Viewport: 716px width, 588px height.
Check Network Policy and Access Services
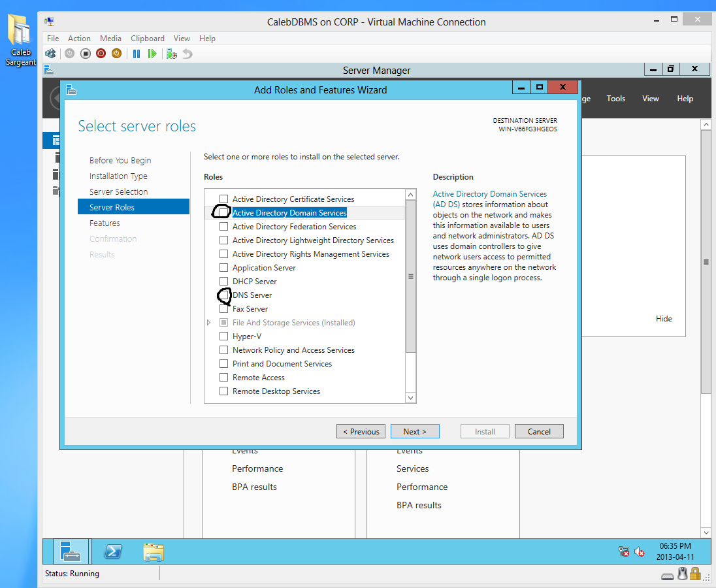pos(223,350)
